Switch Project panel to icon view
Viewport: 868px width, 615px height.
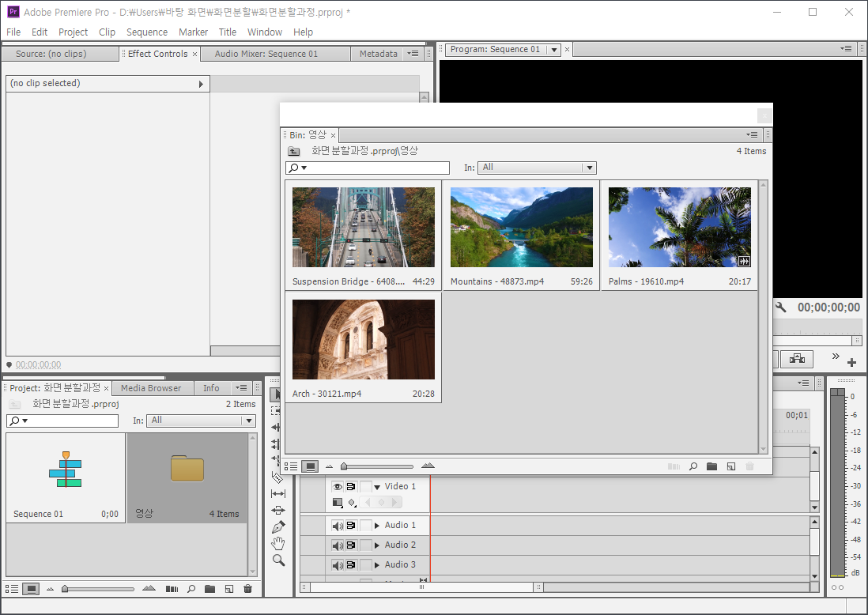pos(31,589)
